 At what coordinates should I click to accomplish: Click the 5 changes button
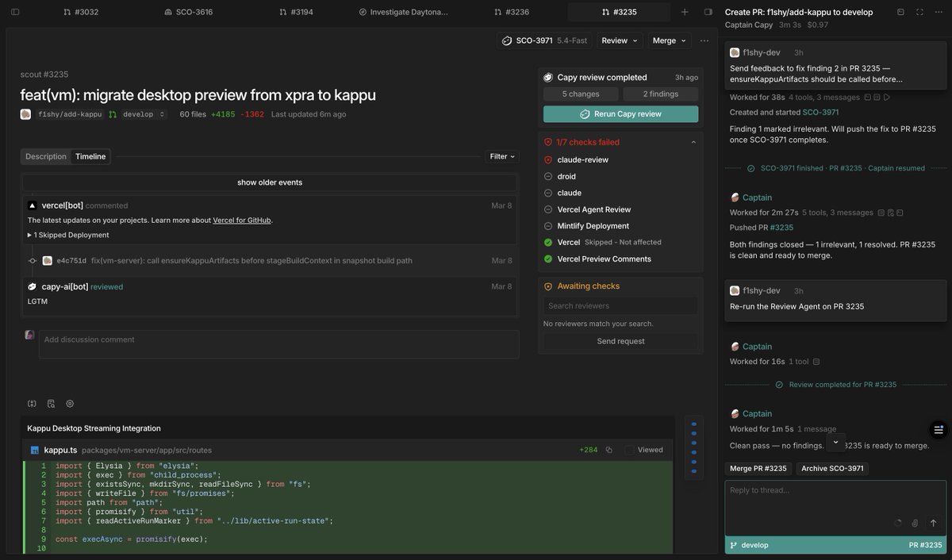click(x=581, y=94)
